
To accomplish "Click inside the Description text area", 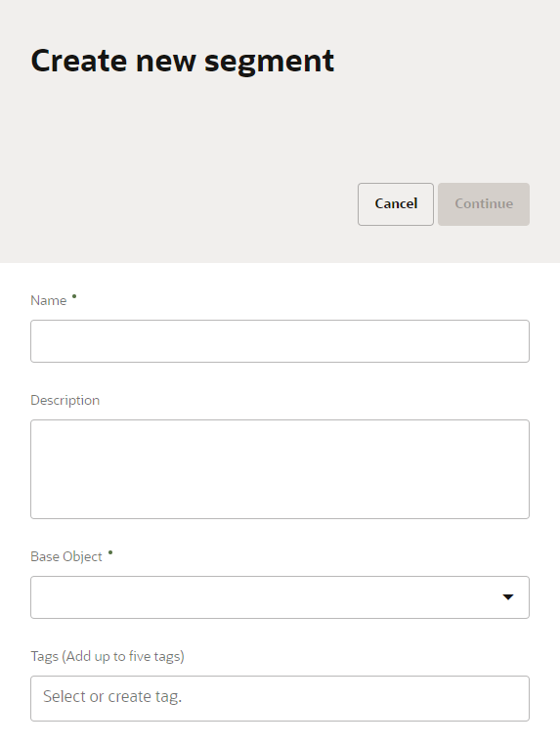I will (x=280, y=469).
